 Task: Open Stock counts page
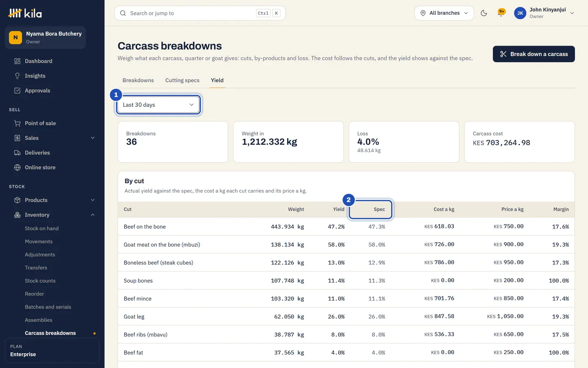[40, 280]
